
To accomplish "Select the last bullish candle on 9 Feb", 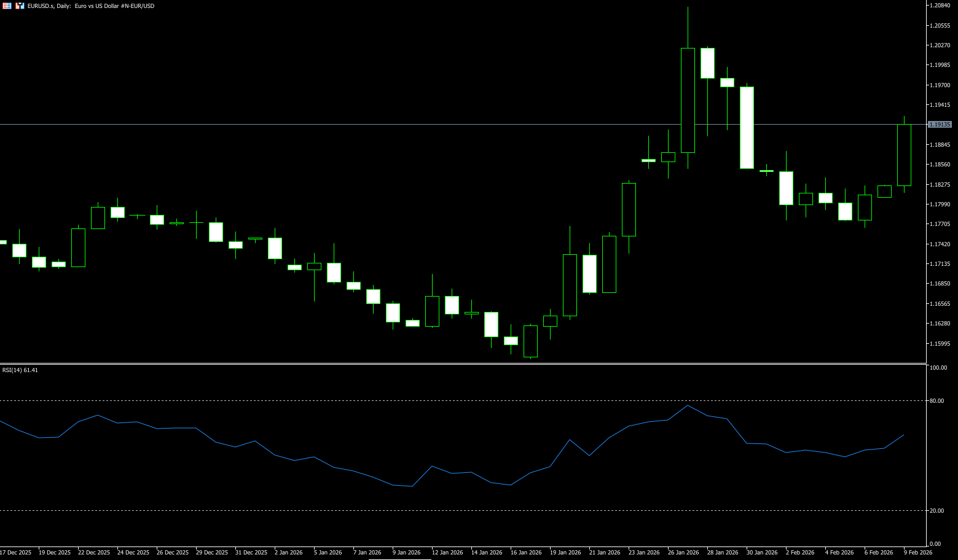I will [x=904, y=155].
